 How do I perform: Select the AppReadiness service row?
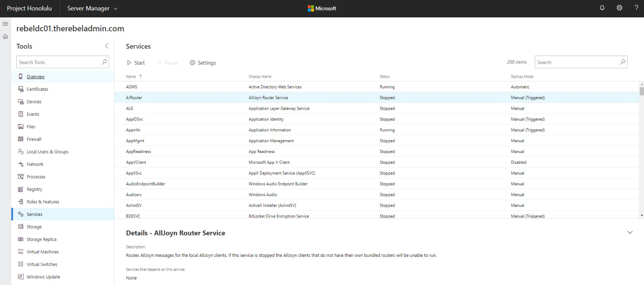(x=377, y=152)
